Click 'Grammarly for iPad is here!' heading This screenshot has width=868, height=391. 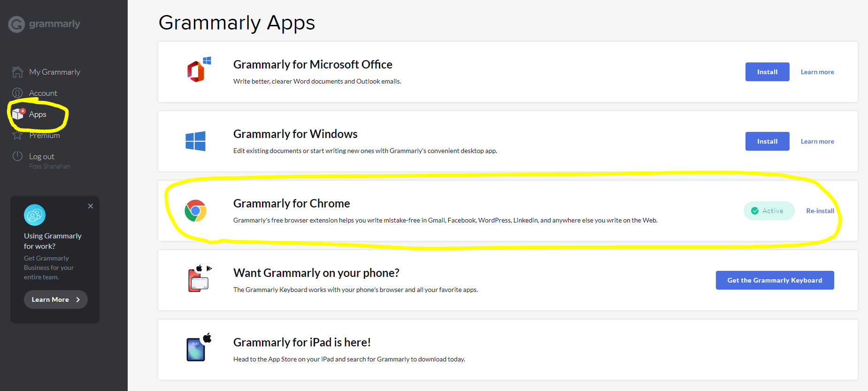[x=302, y=342]
